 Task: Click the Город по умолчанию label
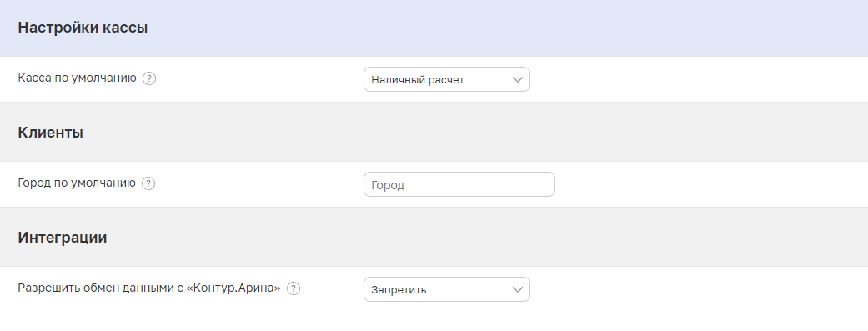coord(77,183)
